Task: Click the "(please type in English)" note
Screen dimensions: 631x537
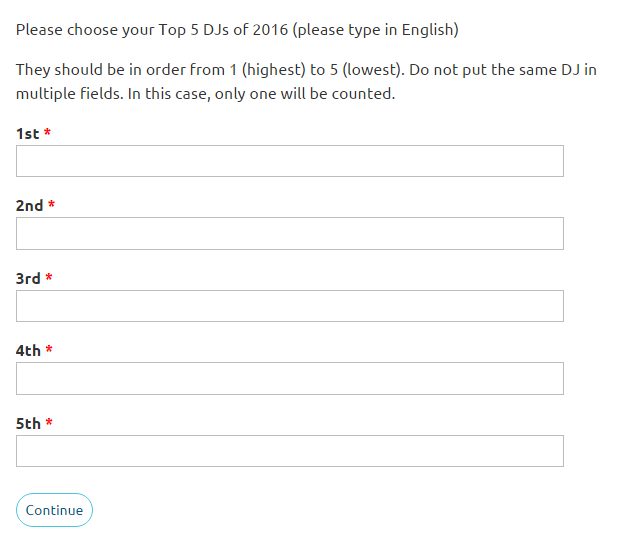Action: [x=376, y=30]
